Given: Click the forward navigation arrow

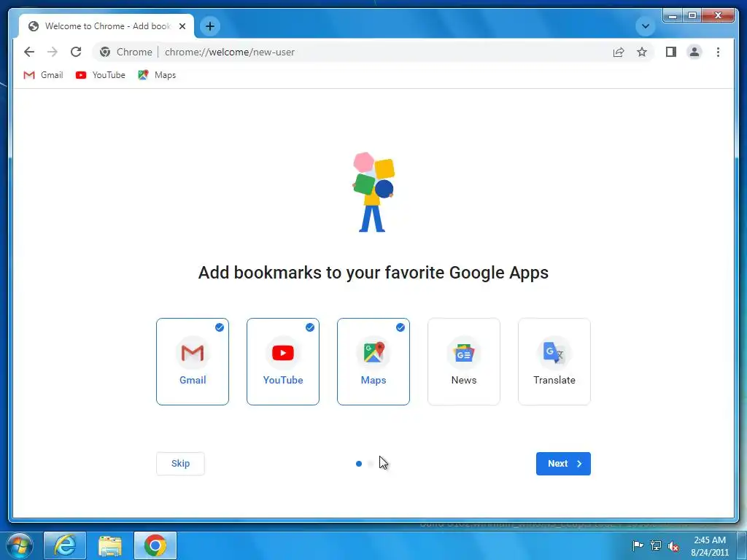Looking at the screenshot, I should pos(53,52).
